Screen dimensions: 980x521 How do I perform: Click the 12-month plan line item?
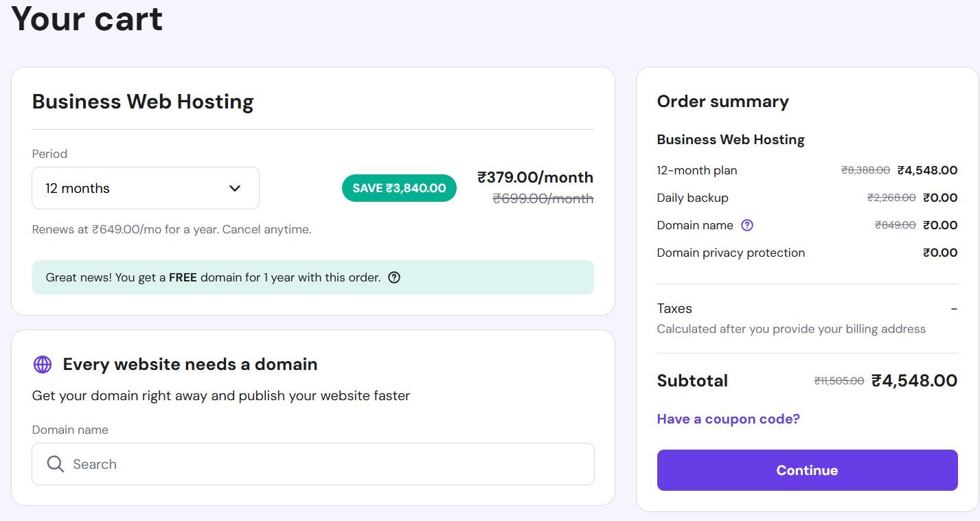[x=697, y=170]
